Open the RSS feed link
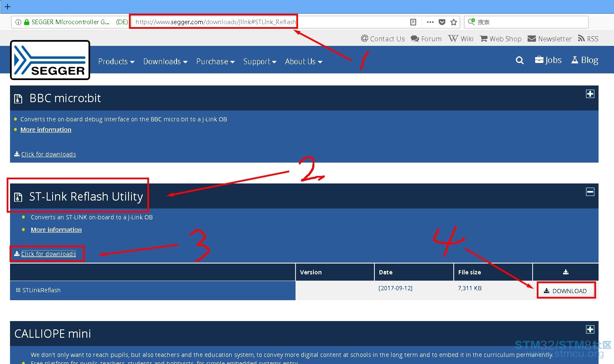Image resolution: width=614 pixels, height=364 pixels. pos(588,39)
